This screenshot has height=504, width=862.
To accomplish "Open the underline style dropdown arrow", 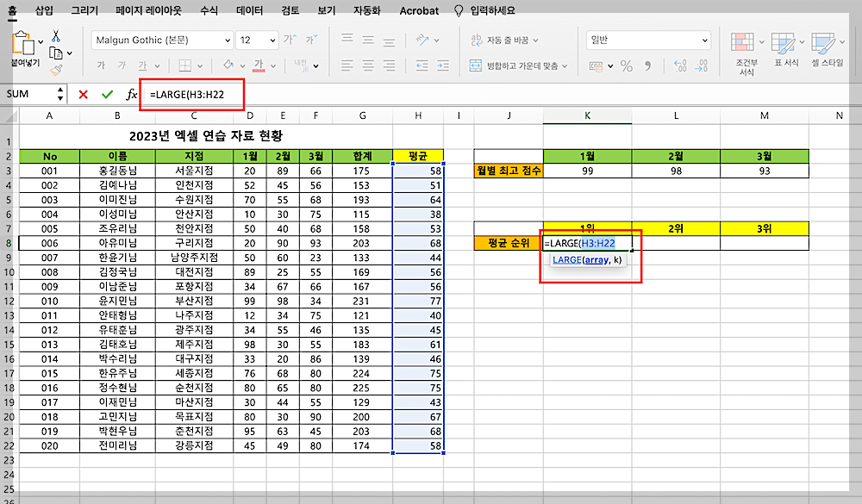I will tap(157, 66).
